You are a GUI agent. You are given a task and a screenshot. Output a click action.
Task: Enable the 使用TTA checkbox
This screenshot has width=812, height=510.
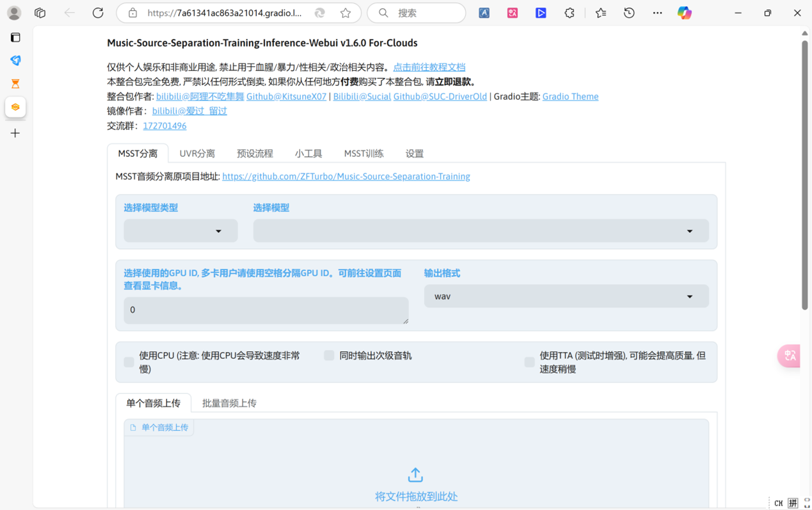(529, 362)
